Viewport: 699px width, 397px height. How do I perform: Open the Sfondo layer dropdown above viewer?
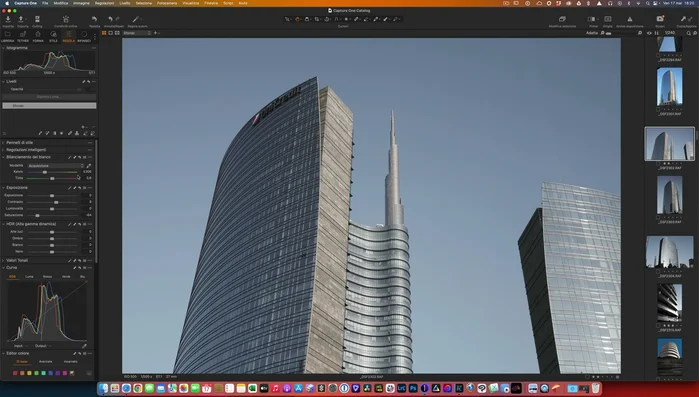[137, 33]
